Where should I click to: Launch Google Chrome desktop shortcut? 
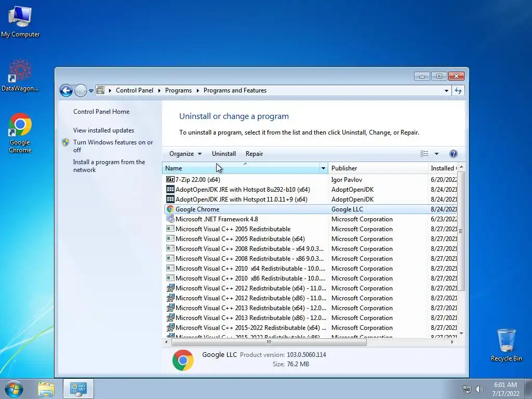(20, 132)
